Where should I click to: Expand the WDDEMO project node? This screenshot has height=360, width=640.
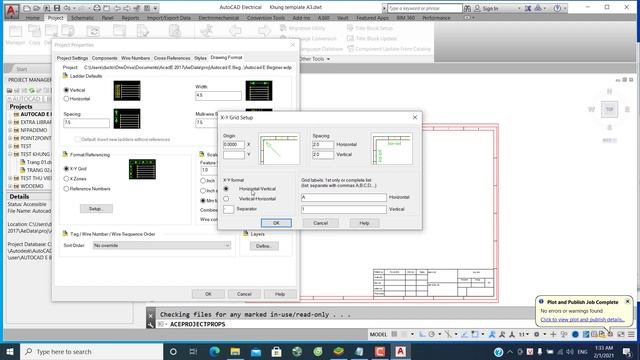(10, 186)
